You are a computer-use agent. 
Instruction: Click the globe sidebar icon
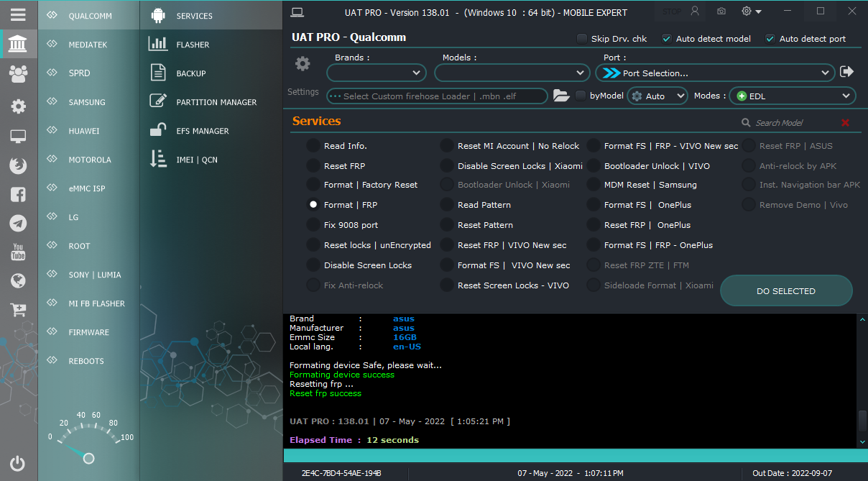coord(18,280)
